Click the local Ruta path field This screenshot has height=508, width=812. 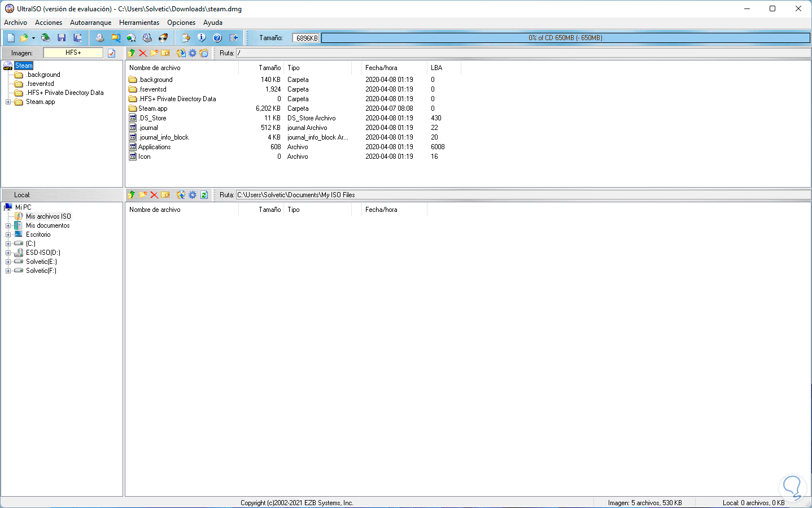pyautogui.click(x=523, y=195)
